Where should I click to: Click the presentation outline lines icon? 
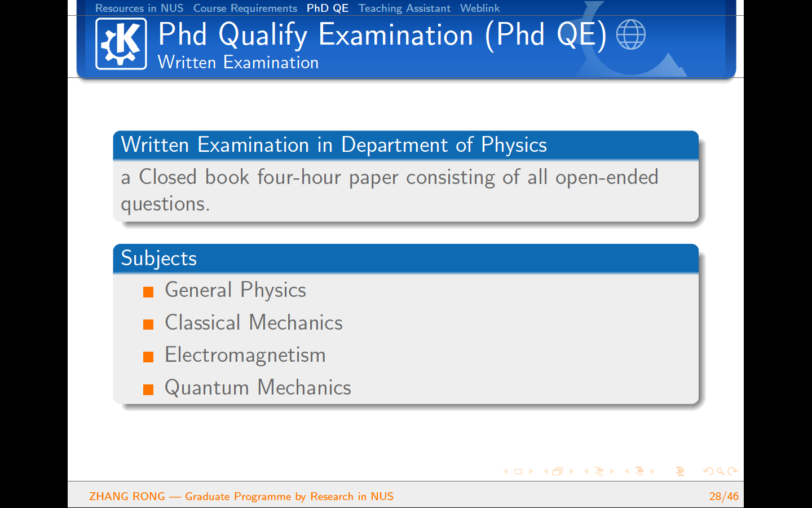coord(680,471)
